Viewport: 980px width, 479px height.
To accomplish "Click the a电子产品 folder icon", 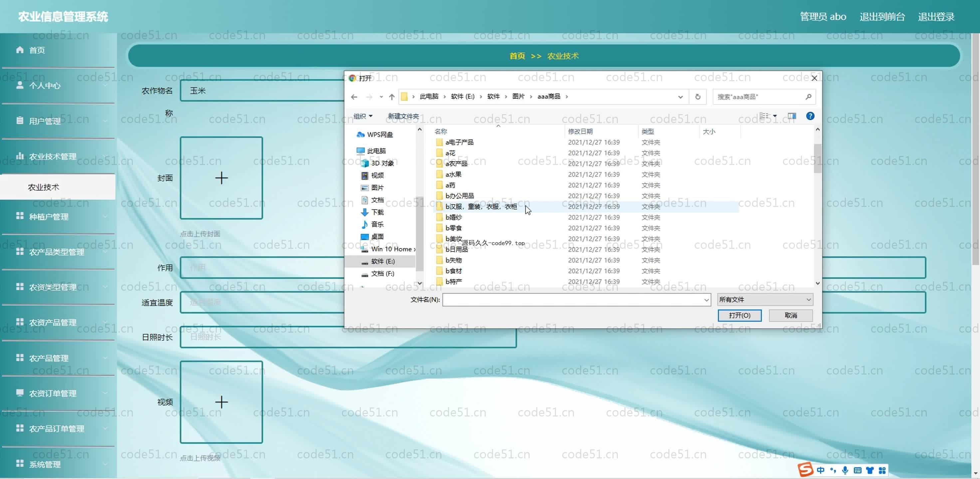I will pos(439,142).
